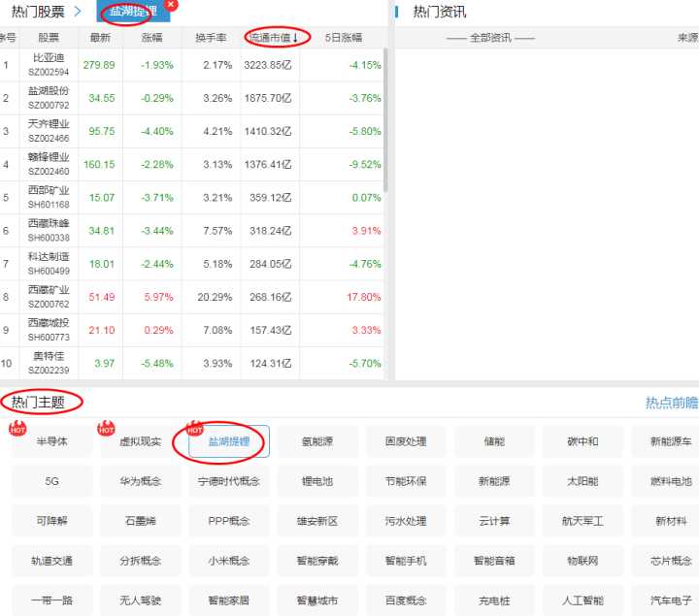Select the 物联网 theme

pos(582,561)
